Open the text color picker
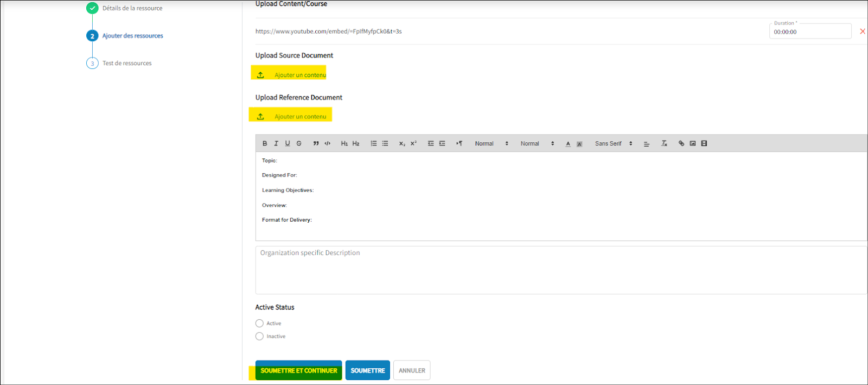Viewport: 868px width, 385px height. (x=568, y=144)
